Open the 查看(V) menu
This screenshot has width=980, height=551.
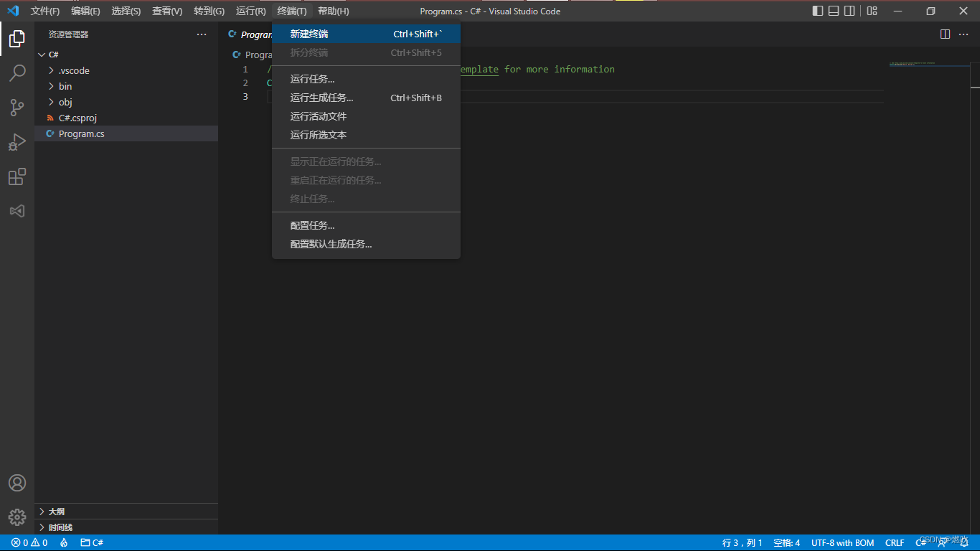pyautogui.click(x=167, y=11)
